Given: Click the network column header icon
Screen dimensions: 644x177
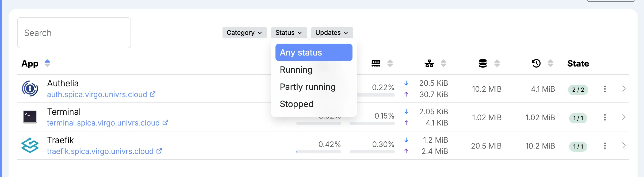Looking at the screenshot, I should 429,63.
